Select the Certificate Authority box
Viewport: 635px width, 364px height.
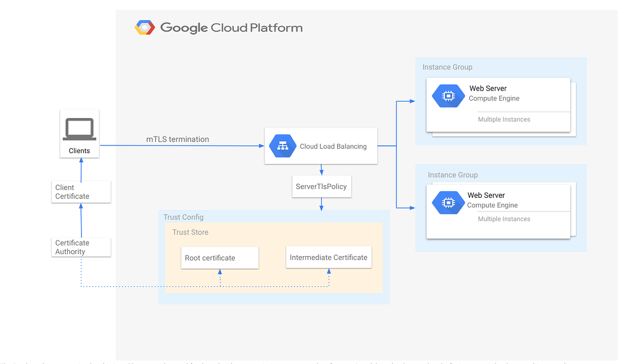click(x=81, y=247)
